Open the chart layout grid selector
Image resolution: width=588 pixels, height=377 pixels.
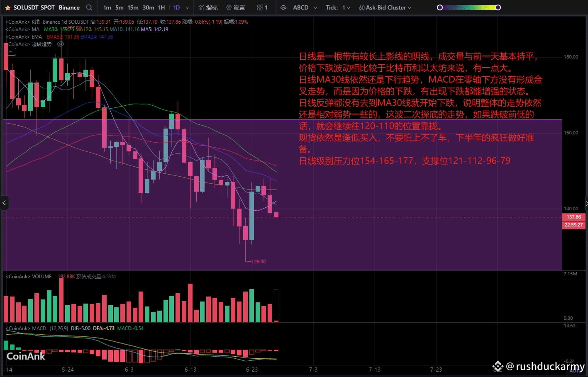pos(262,7)
